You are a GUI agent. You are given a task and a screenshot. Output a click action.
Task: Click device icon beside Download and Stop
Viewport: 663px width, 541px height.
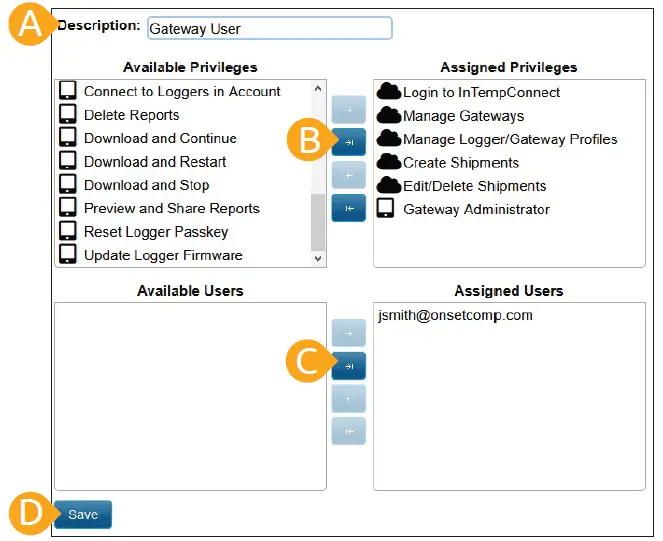click(68, 184)
